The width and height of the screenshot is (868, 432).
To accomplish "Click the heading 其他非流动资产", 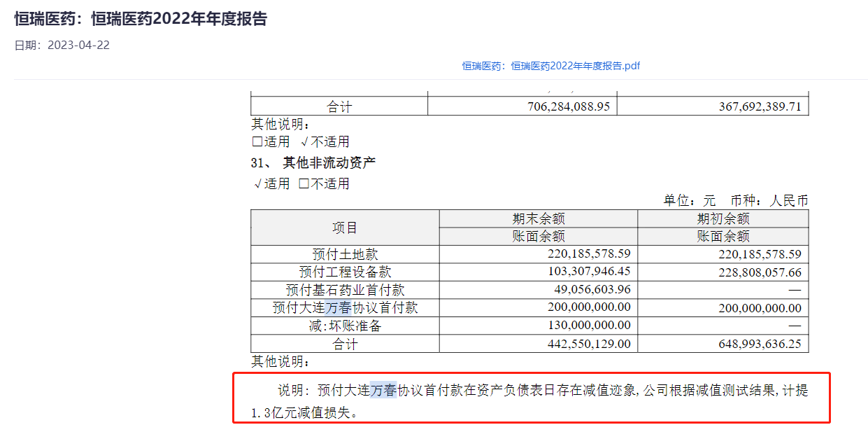I will point(329,162).
